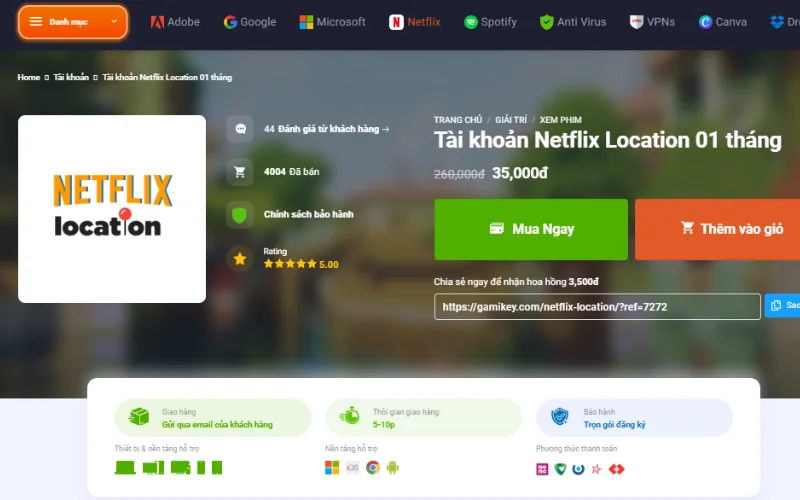Viewport: 800px width, 500px height.
Task: Open the Google category in top navigation
Action: click(250, 22)
